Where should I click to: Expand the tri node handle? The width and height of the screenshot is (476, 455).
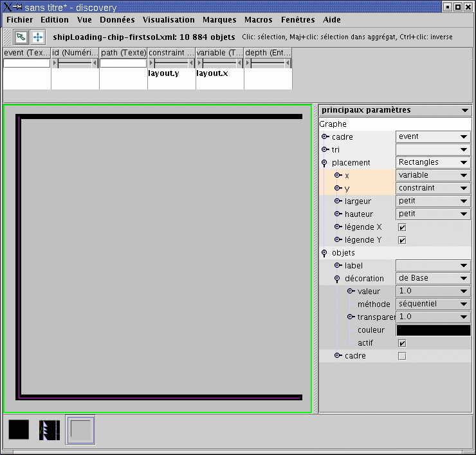tap(325, 150)
